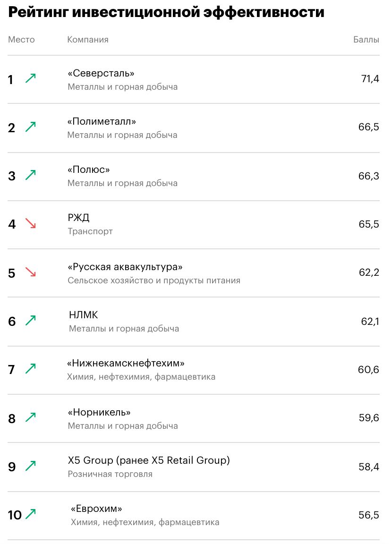Click the 71,4 score for «Северсталь»
This screenshot has width=392, height=544.
pos(370,79)
